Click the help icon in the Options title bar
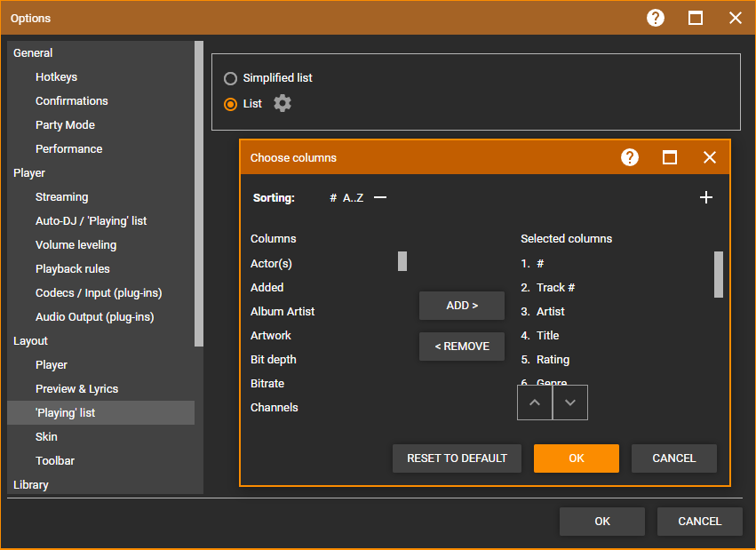This screenshot has height=550, width=756. (655, 18)
